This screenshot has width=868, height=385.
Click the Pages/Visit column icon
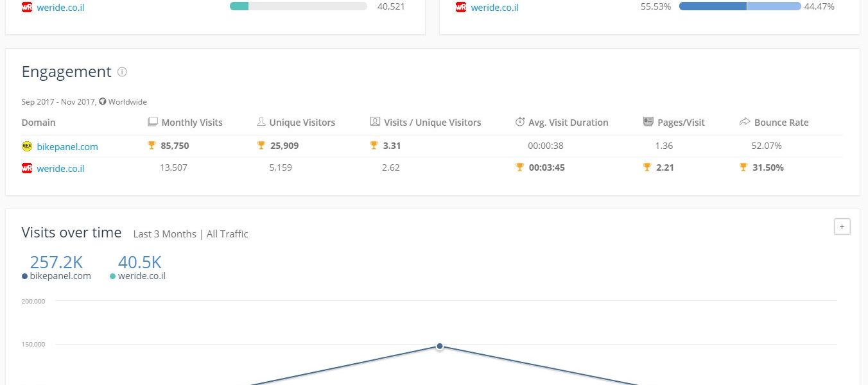(x=648, y=122)
